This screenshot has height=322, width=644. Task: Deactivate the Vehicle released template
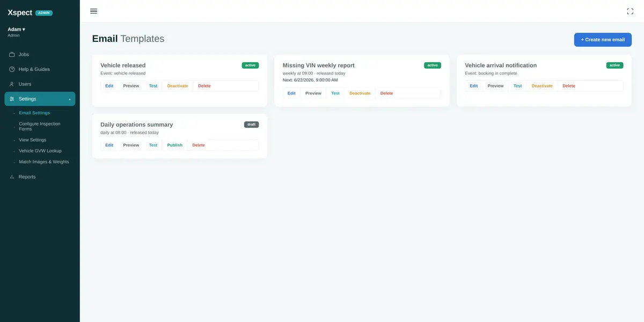point(178,86)
